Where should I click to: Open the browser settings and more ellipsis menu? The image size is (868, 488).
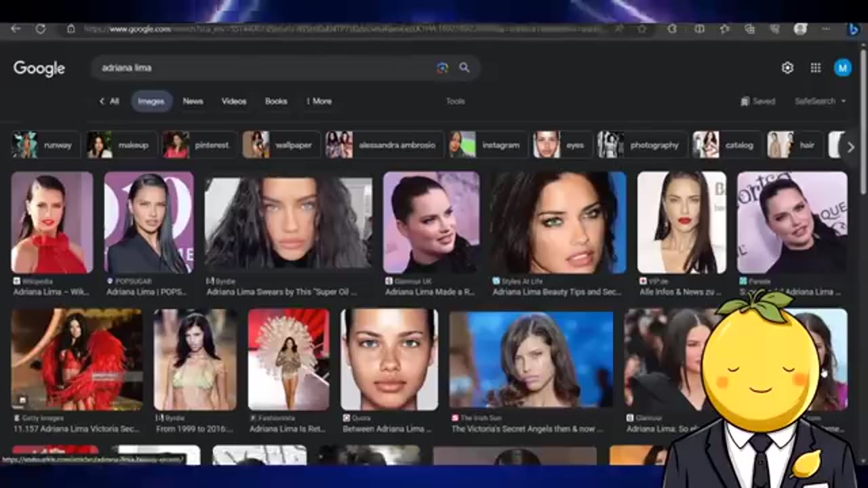(x=826, y=29)
